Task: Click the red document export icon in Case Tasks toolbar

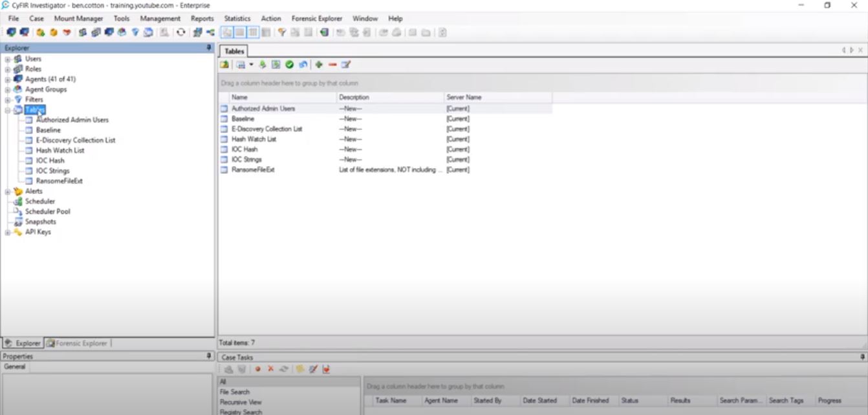Action: (326, 369)
